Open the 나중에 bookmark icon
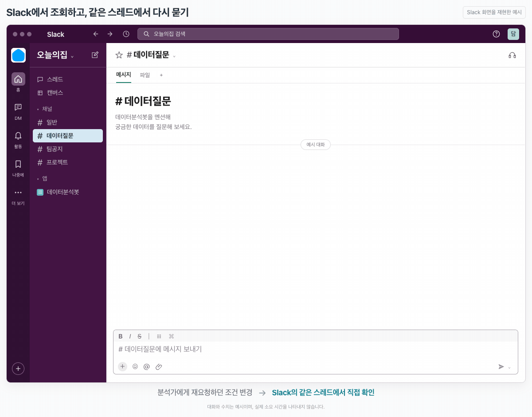 tap(18, 164)
